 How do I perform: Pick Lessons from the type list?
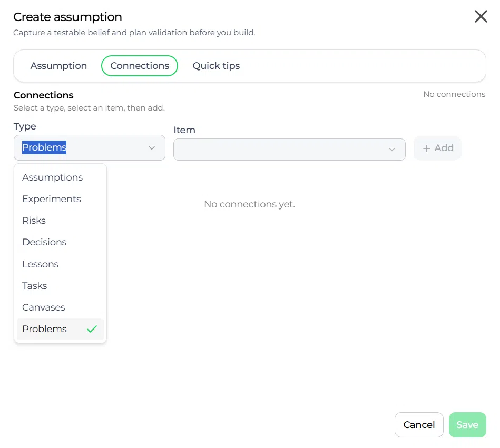(x=60, y=264)
